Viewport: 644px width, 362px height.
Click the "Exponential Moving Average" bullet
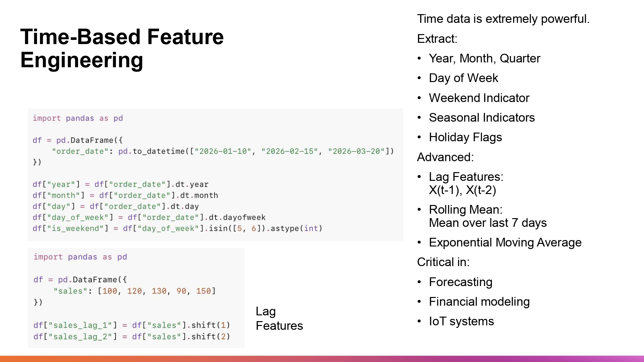(505, 243)
